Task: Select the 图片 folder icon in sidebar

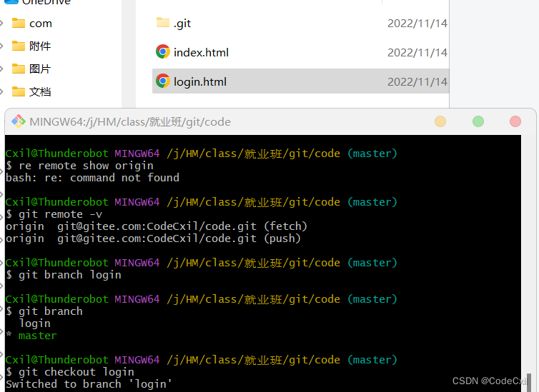Action: [18, 69]
